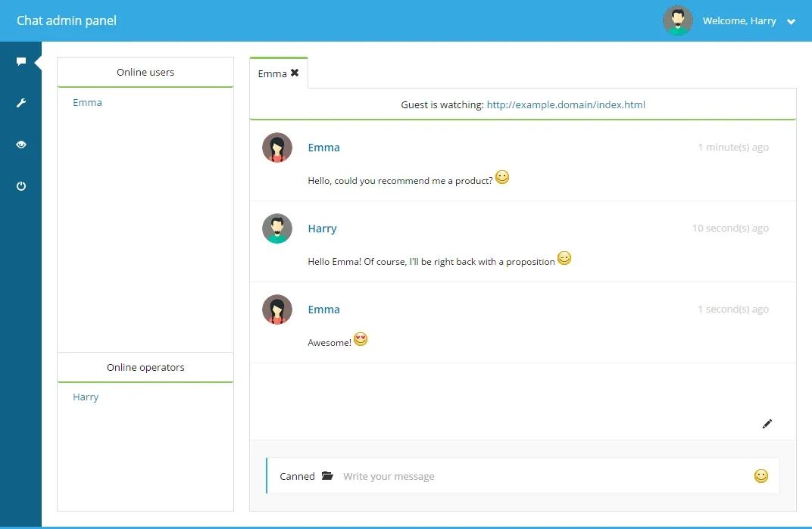Click the wink emoji in Harry's message
This screenshot has height=529, width=812.
tap(564, 258)
